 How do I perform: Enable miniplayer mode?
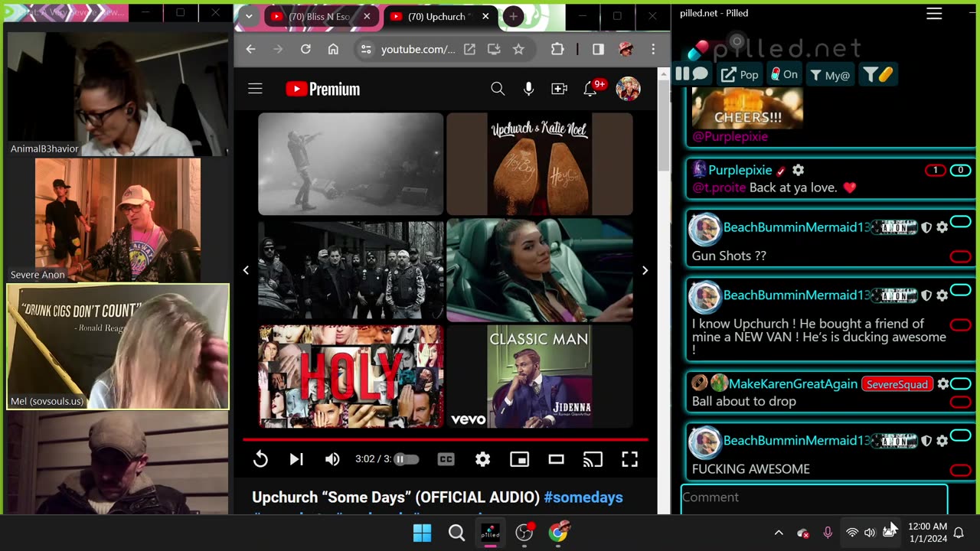[519, 459]
